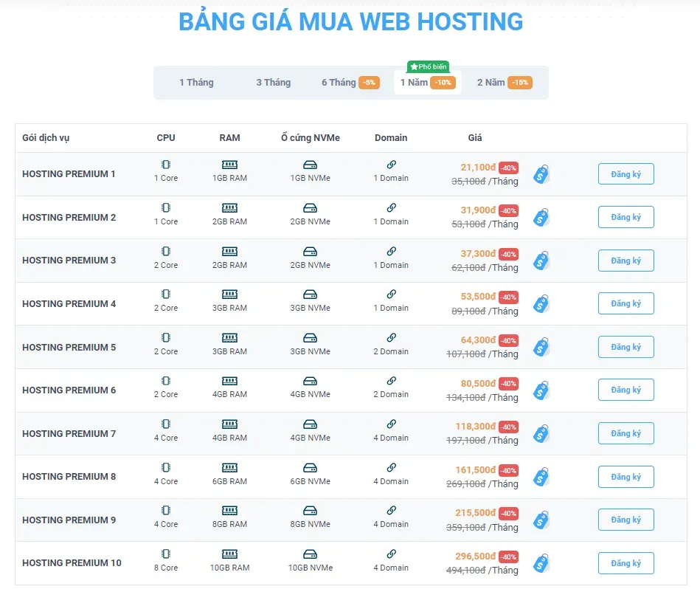Click the Gói dịch vụ column header

point(46,138)
